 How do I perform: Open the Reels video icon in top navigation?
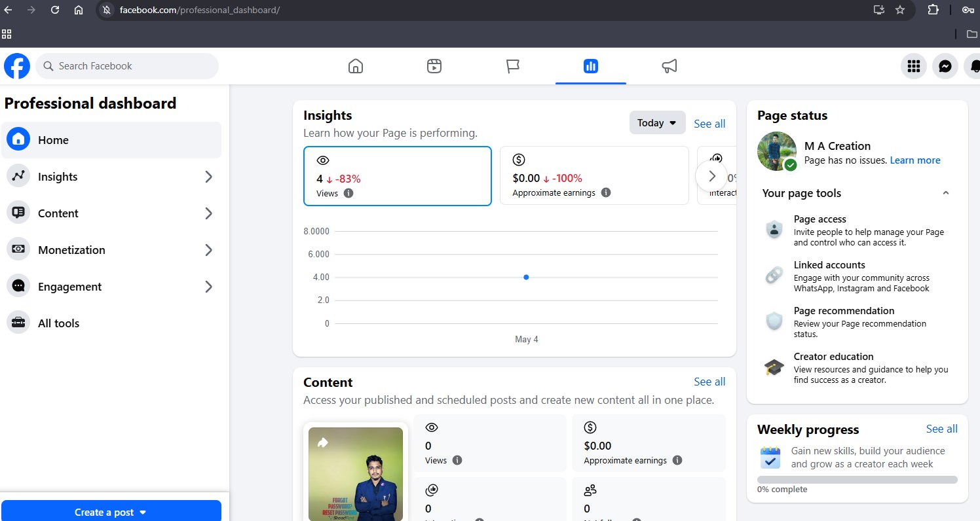434,66
